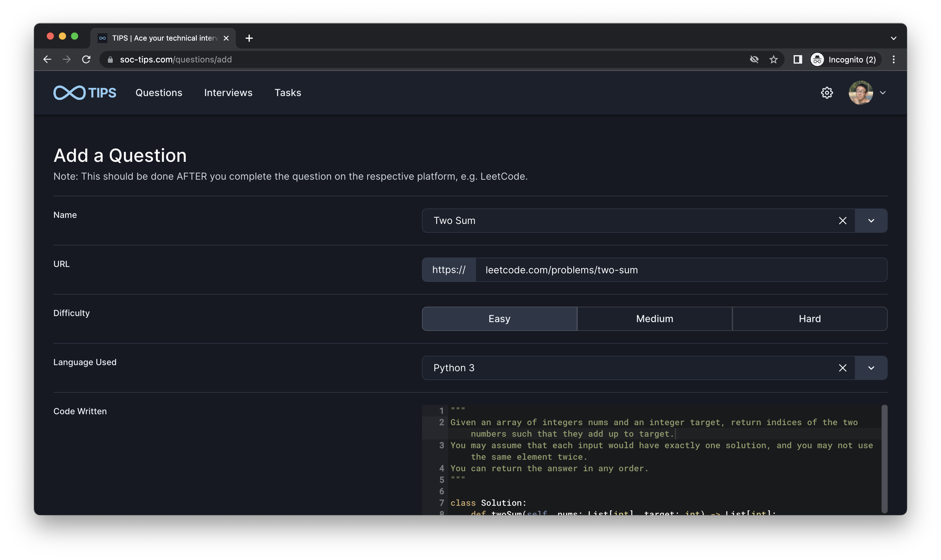The image size is (941, 560).
Task: Click the 'Difficulty' label
Action: [72, 313]
